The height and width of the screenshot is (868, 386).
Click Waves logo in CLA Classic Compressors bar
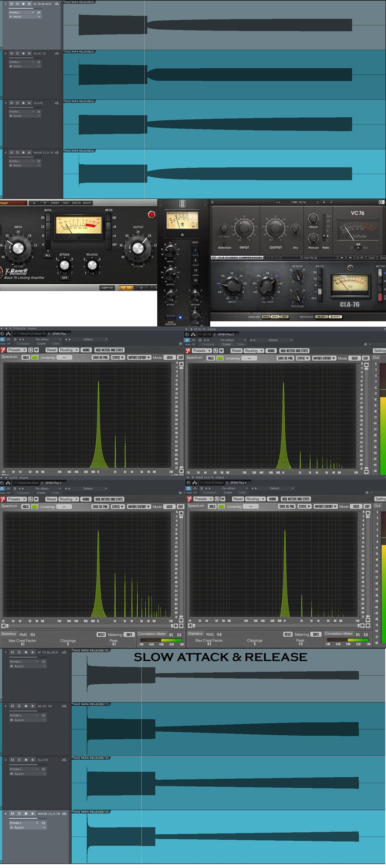click(214, 257)
